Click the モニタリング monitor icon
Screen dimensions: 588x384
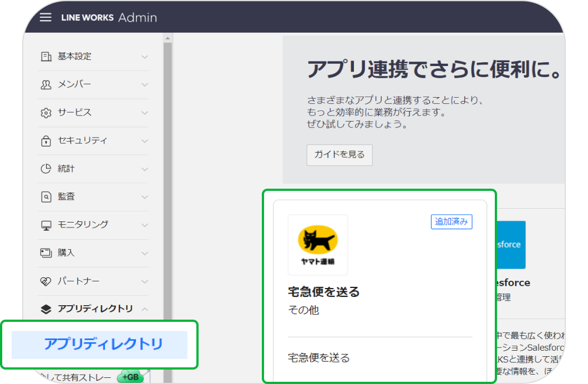click(x=46, y=225)
